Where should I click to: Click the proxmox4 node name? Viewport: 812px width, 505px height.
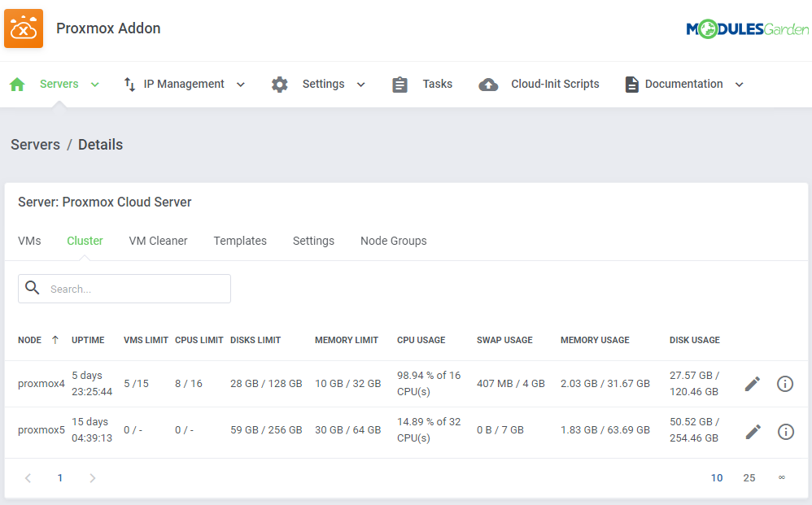tap(41, 384)
